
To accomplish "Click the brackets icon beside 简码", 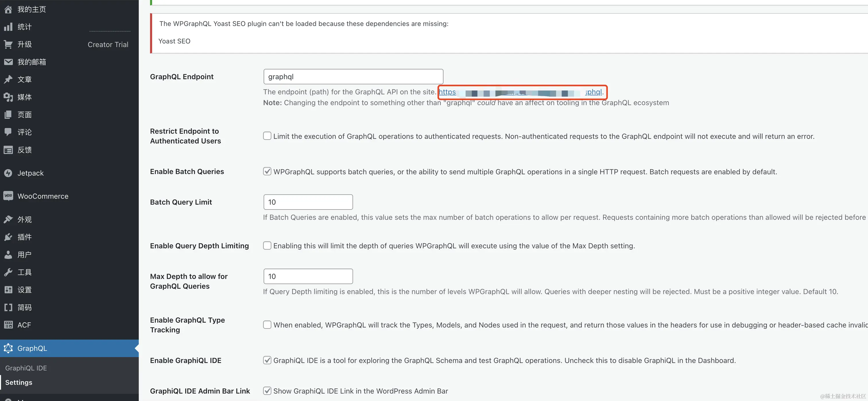I will coord(8,307).
